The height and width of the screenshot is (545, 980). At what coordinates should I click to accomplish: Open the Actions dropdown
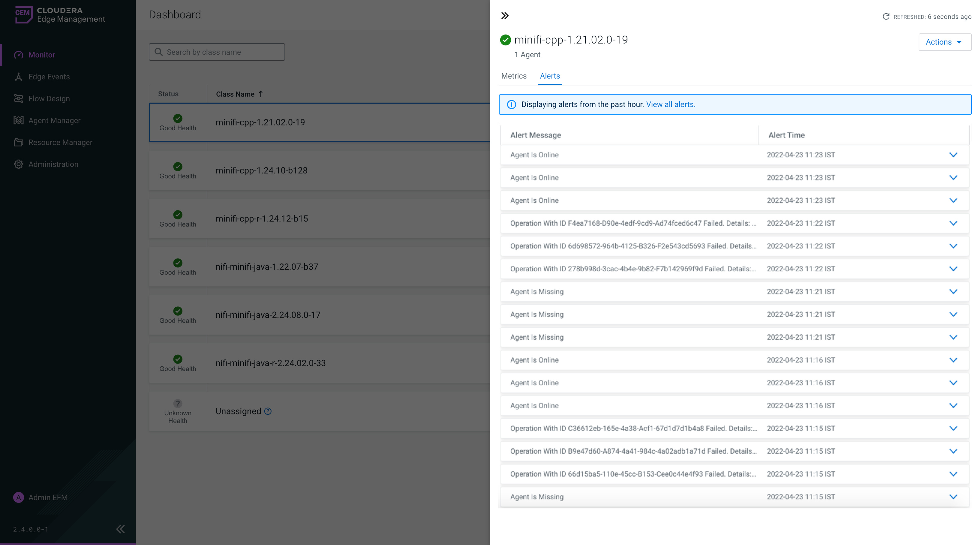[944, 42]
